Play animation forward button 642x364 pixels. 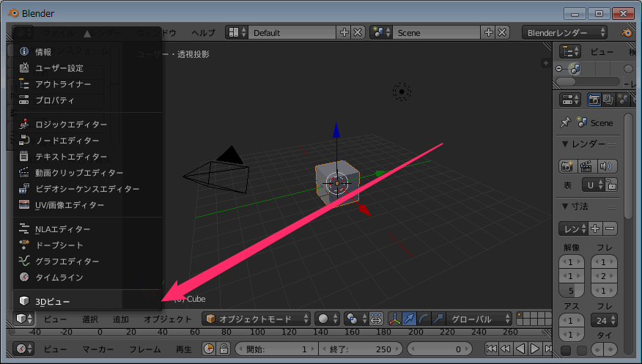click(535, 349)
